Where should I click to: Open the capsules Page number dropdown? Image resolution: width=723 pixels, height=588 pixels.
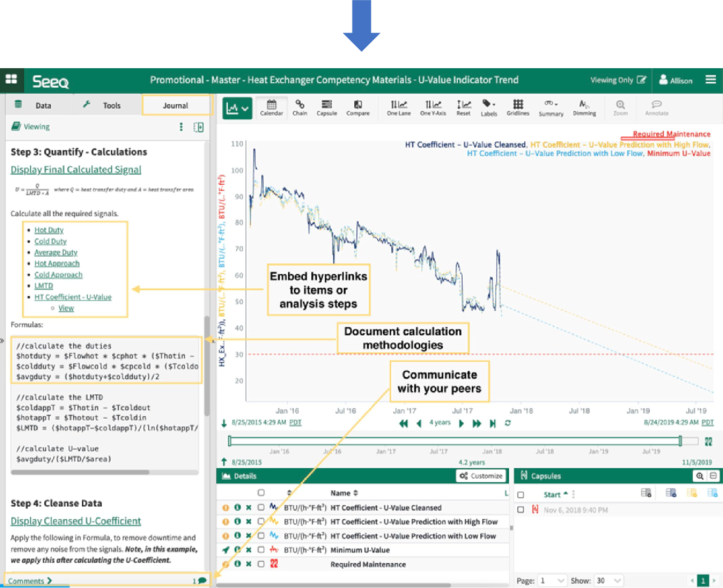tap(552, 580)
